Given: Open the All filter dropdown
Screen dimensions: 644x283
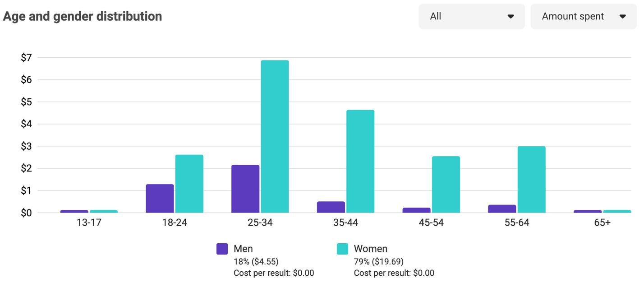Looking at the screenshot, I should (472, 16).
